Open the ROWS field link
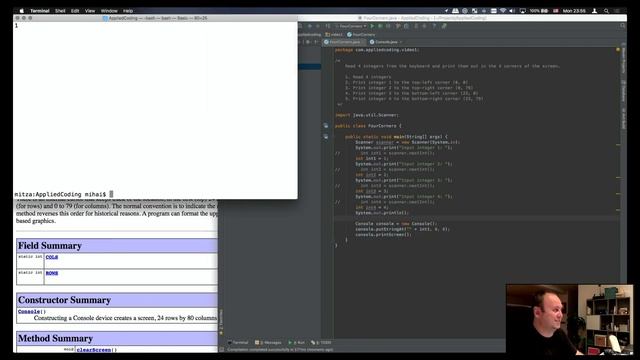This screenshot has width=640, height=360. coord(52,273)
